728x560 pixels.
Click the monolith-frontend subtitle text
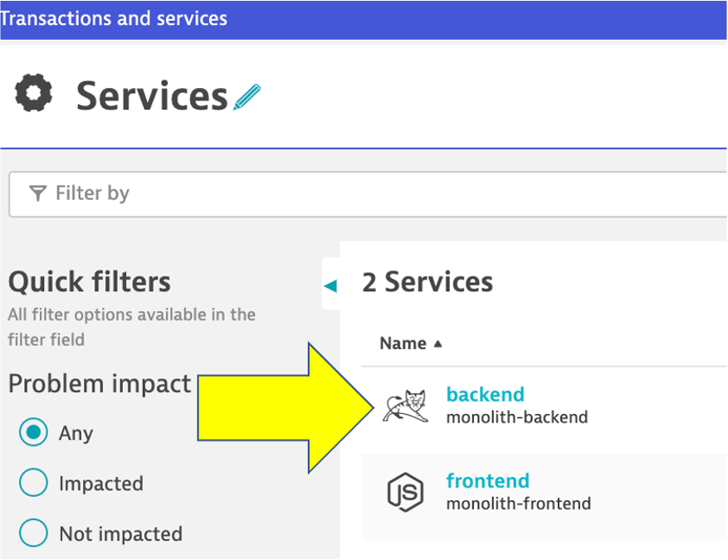(518, 504)
